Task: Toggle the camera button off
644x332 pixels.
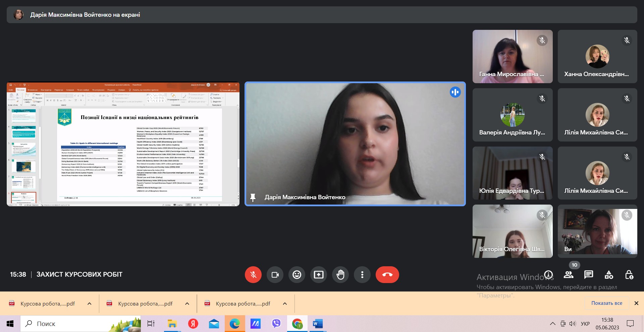Action: point(275,275)
